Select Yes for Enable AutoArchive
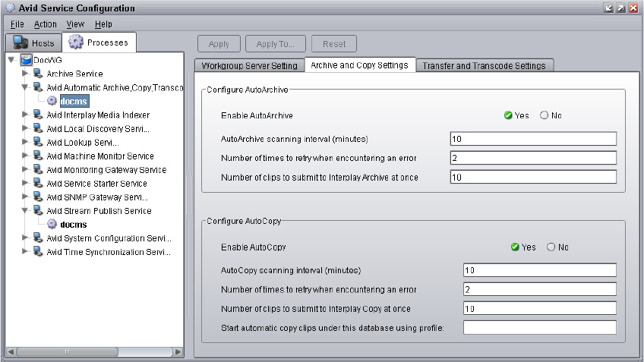 [x=508, y=115]
